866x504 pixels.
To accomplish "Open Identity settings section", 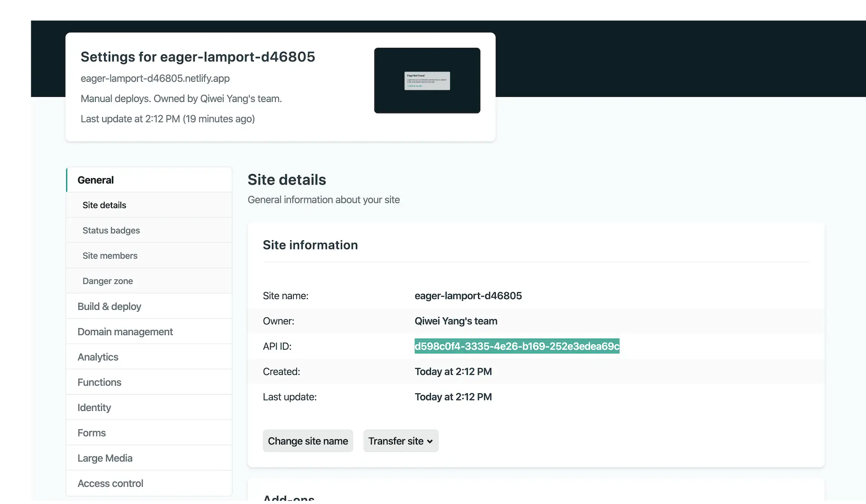I will point(94,408).
